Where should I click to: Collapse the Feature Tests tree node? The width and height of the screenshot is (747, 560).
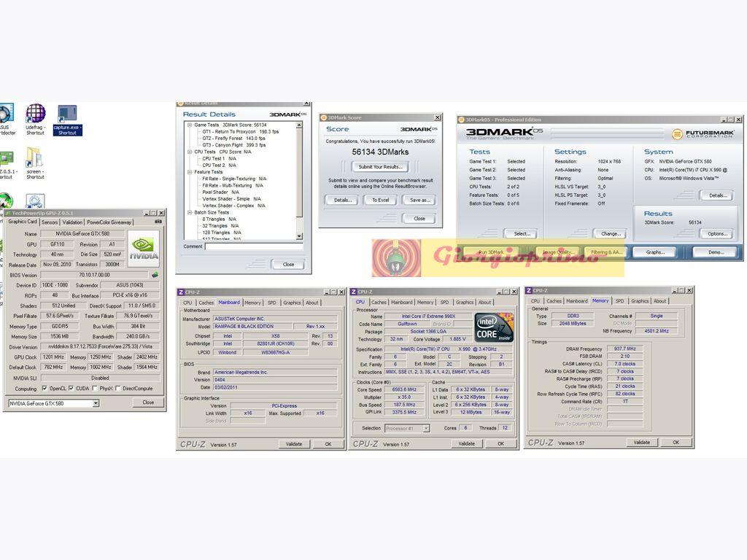189,172
